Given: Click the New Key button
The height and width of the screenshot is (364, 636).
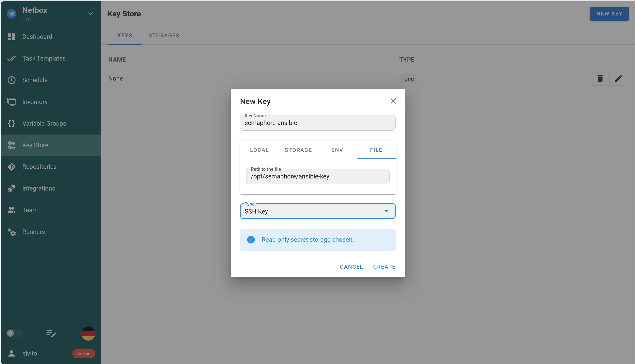Looking at the screenshot, I should coord(609,14).
